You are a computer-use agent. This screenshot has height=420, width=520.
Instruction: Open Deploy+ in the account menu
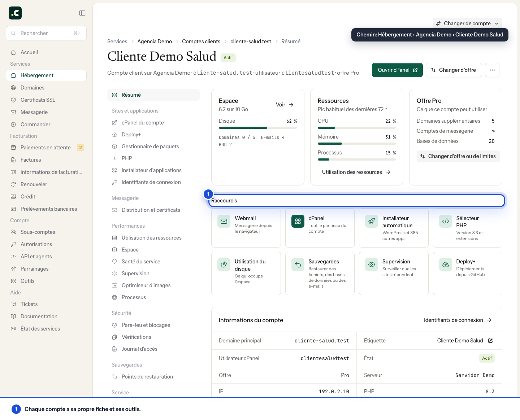coord(153,135)
